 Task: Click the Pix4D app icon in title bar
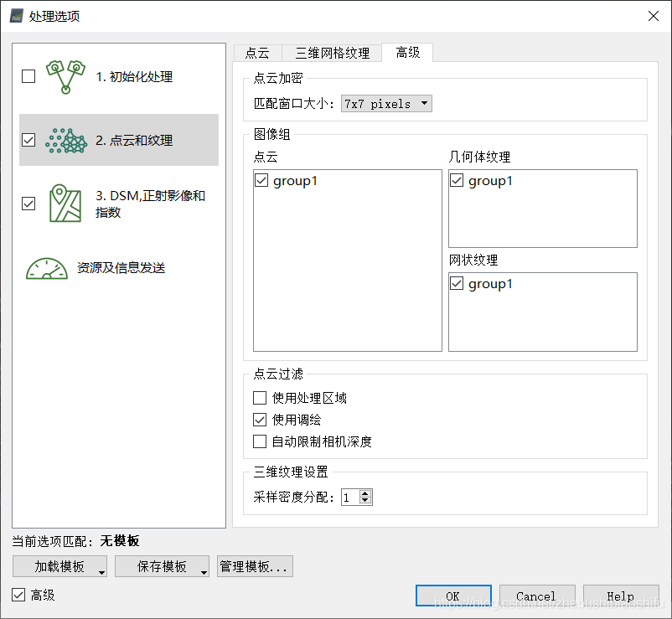16,16
